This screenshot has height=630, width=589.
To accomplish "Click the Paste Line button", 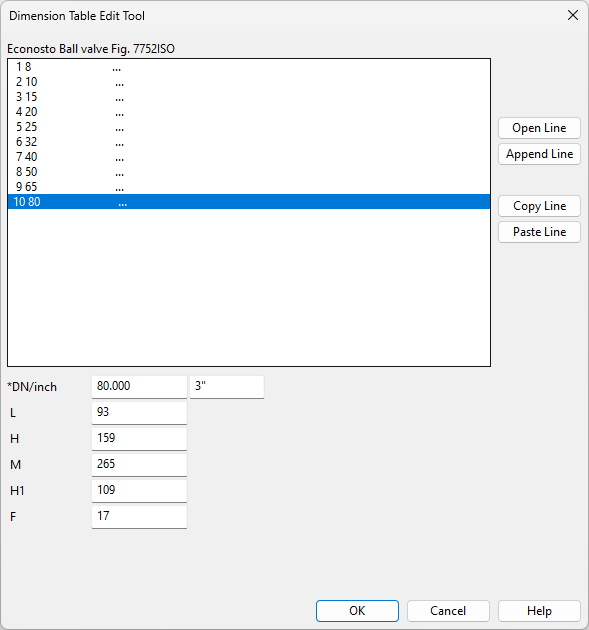I will click(x=539, y=232).
